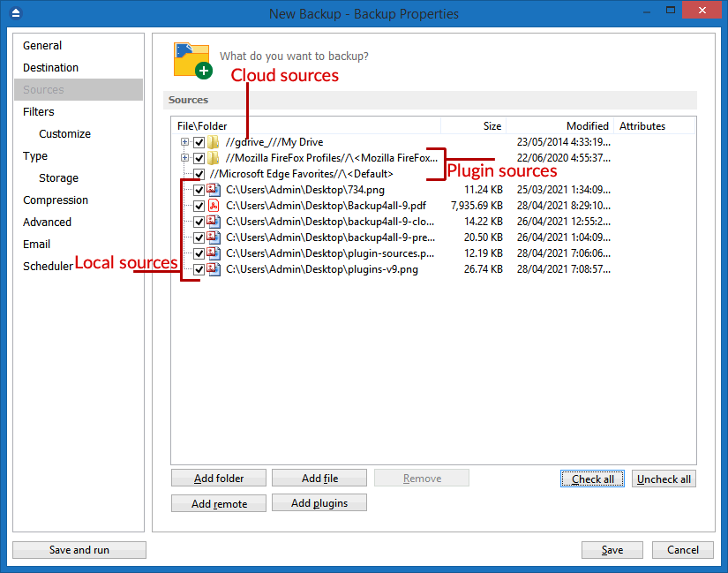Uncheck the Microsoft Edge Favorites source
The width and height of the screenshot is (728, 573).
pos(199,174)
